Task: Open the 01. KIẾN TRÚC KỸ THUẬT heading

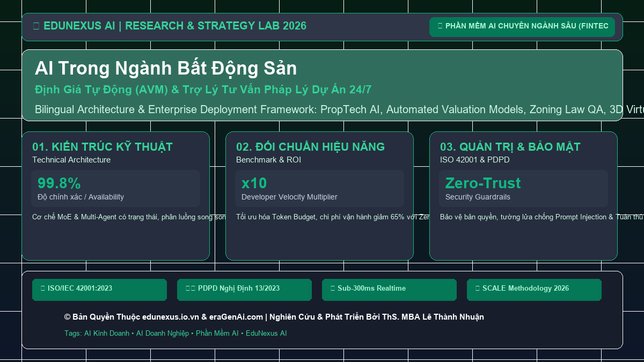Action: tap(103, 147)
